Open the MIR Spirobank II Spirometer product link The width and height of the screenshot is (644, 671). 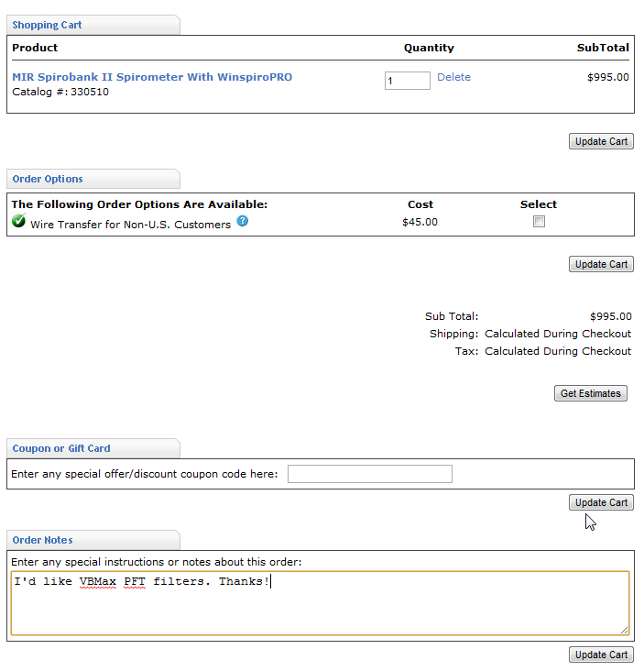[152, 77]
